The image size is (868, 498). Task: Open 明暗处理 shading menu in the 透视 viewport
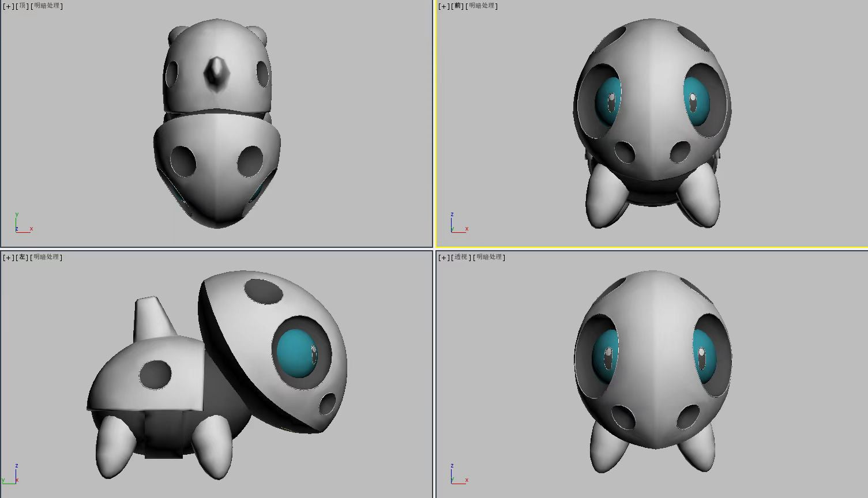click(x=489, y=257)
